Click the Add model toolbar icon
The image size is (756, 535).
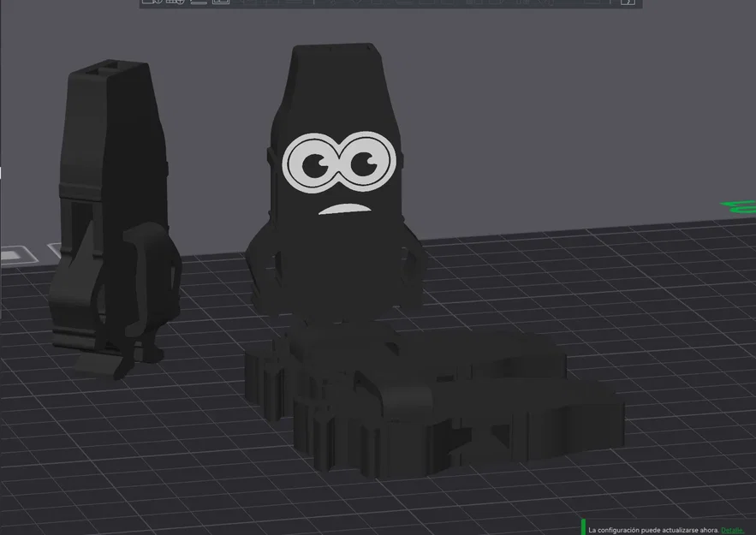[x=150, y=3]
